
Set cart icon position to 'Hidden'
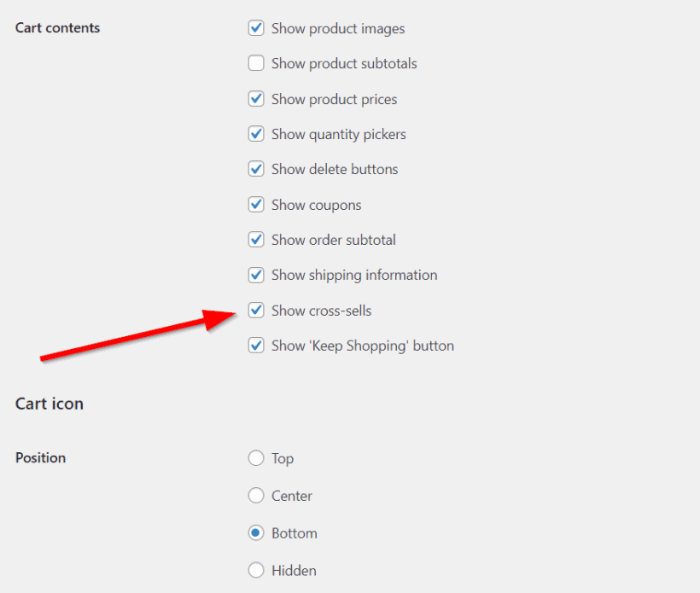(x=256, y=570)
